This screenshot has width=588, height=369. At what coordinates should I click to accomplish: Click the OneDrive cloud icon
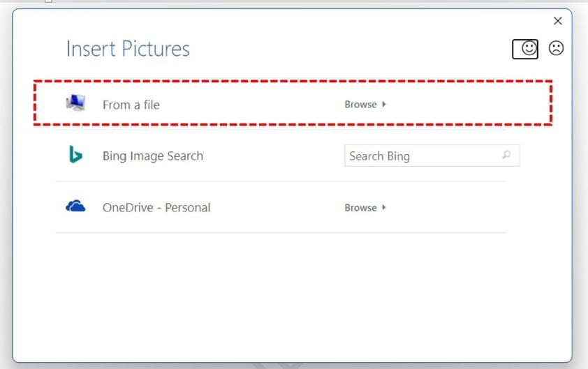[x=75, y=206]
